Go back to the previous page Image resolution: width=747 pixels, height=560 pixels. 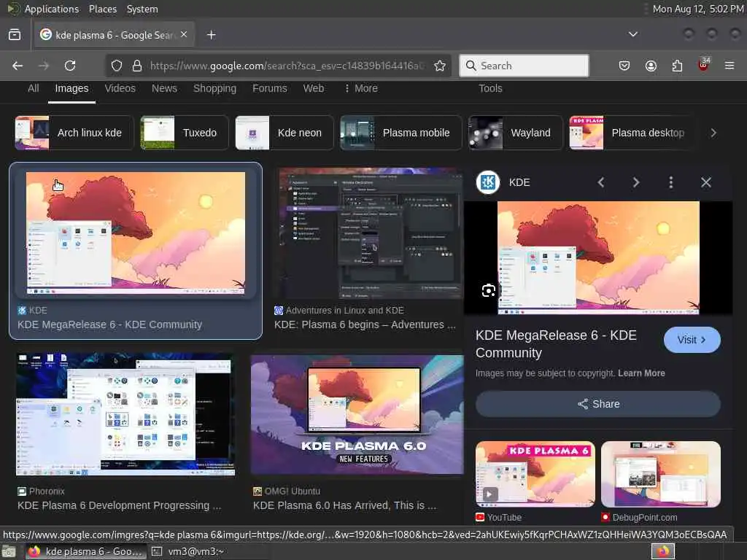(x=18, y=66)
